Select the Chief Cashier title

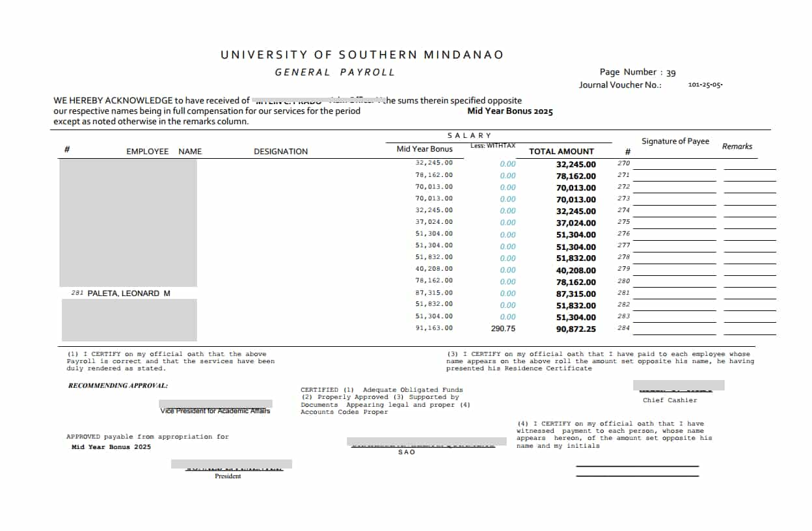(x=670, y=400)
